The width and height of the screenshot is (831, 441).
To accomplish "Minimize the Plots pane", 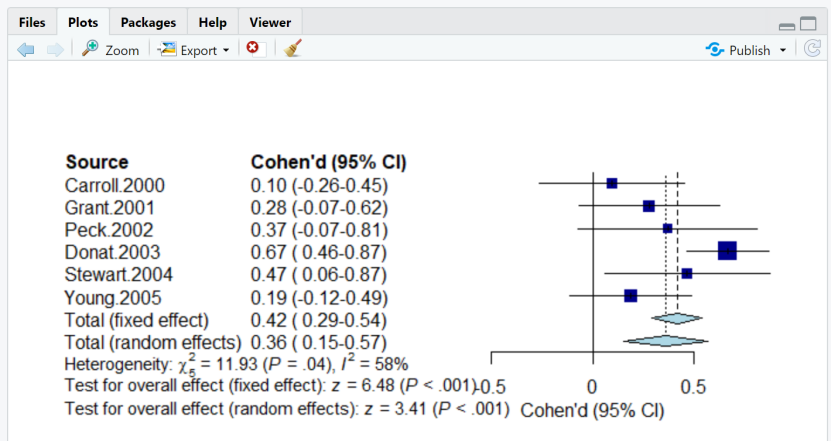I will pyautogui.click(x=787, y=24).
